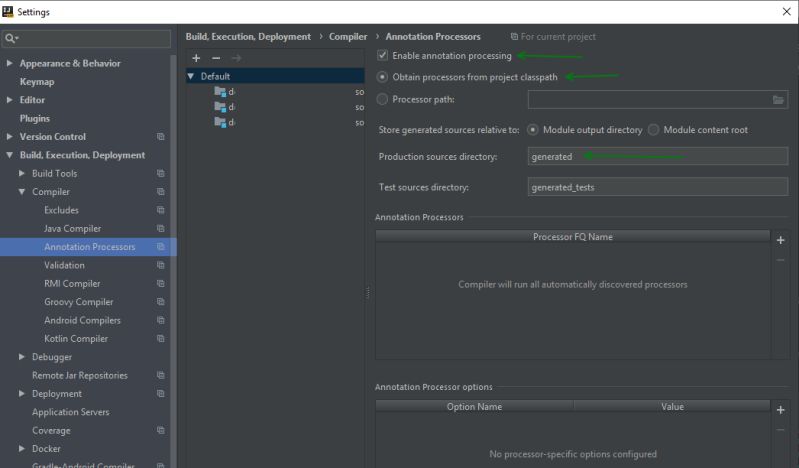This screenshot has width=799, height=468.
Task: Click project-level icon beside Validation
Action: pos(161,265)
